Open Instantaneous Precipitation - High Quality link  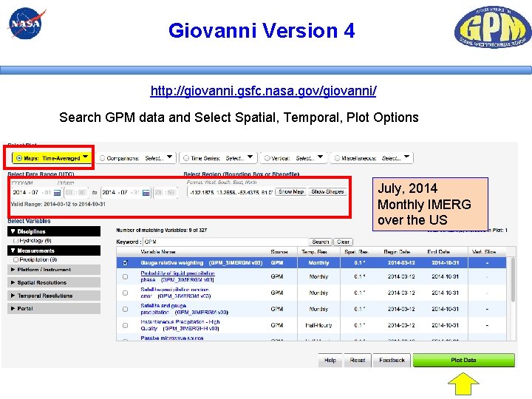[180, 325]
